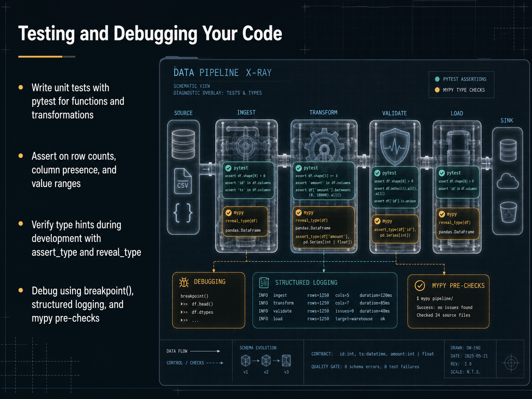Image resolution: width=532 pixels, height=399 pixels.
Task: Click the pytest check icon in LOAD card
Action: [442, 173]
